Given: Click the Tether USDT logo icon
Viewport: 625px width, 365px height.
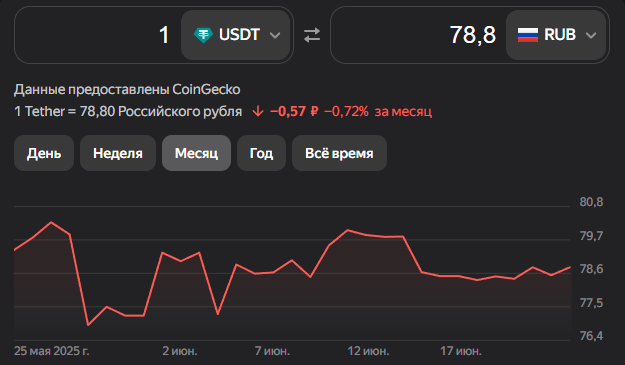Looking at the screenshot, I should 203,35.
